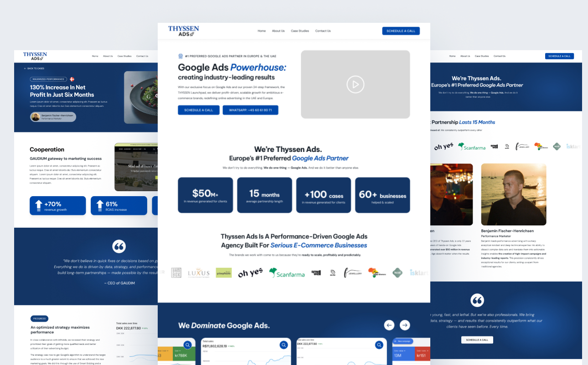588x365 pixels.
Task: Select Case Studies in left page navigation
Action: click(x=124, y=56)
